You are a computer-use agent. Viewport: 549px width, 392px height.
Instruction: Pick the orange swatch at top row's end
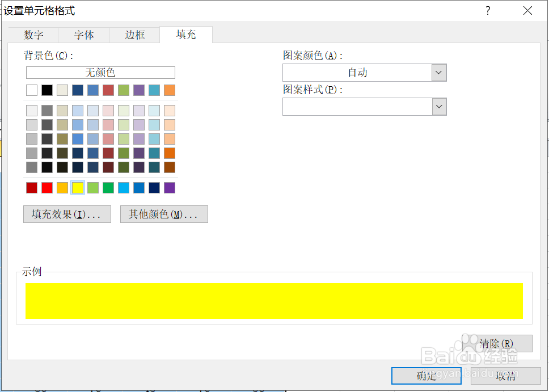pos(169,90)
